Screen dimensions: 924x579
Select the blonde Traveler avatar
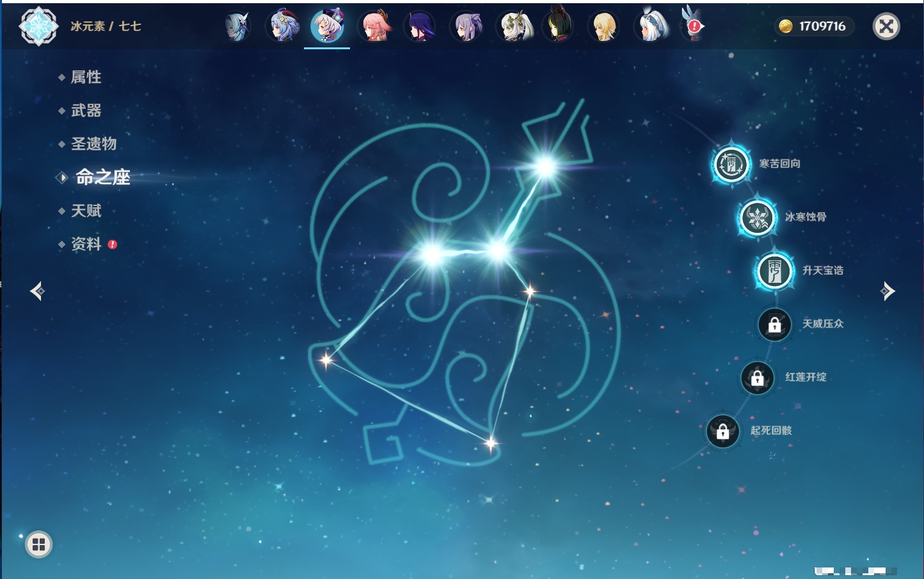click(x=605, y=27)
